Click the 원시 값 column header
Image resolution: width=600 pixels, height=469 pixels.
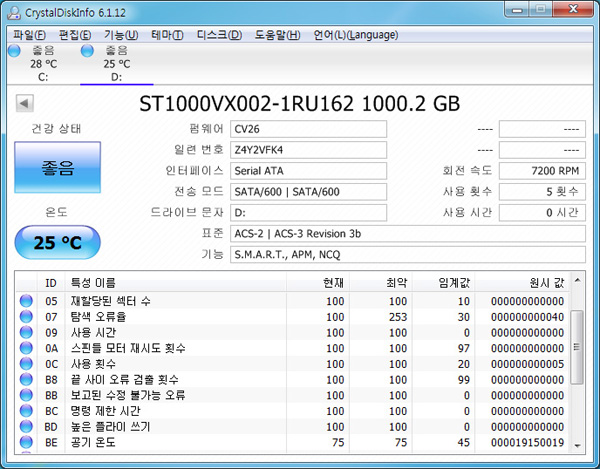point(522,283)
